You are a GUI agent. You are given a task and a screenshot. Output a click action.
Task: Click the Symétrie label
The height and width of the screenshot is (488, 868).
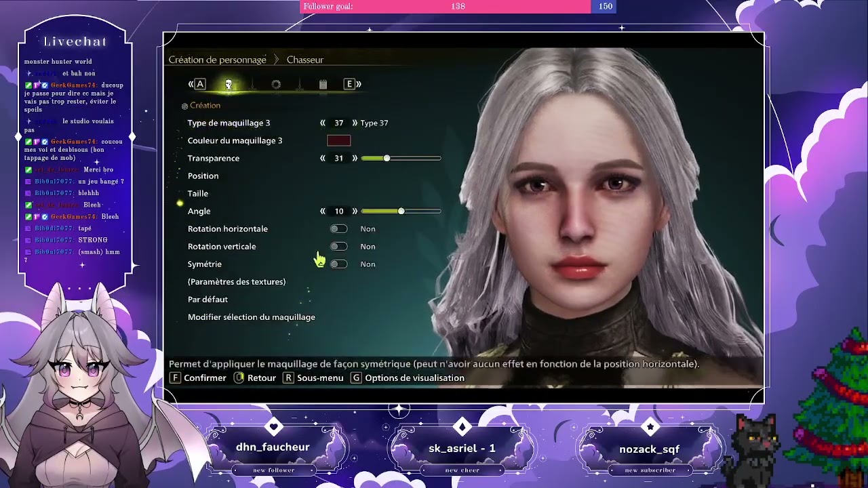pyautogui.click(x=204, y=264)
